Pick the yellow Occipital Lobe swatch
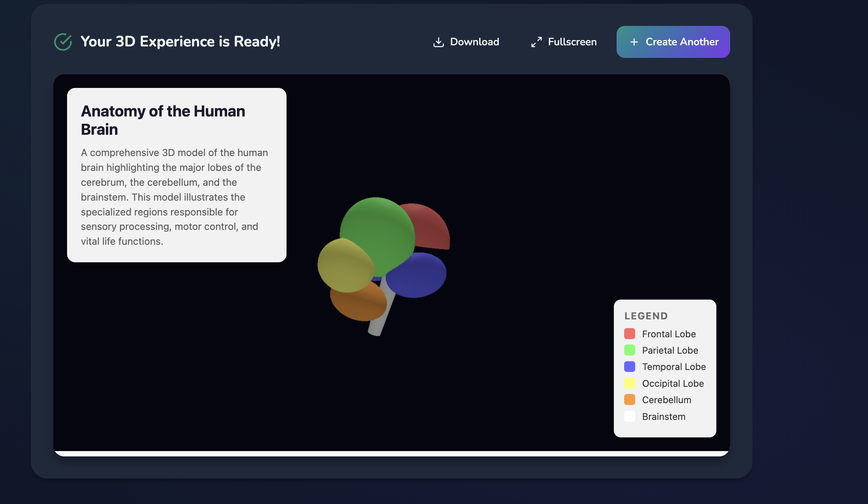The width and height of the screenshot is (868, 504). click(629, 383)
